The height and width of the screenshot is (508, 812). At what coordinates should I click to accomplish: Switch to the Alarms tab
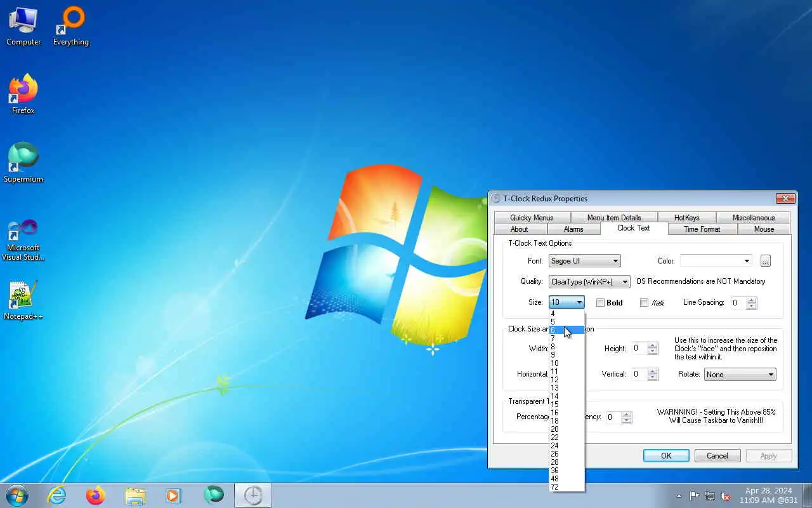pyautogui.click(x=573, y=229)
